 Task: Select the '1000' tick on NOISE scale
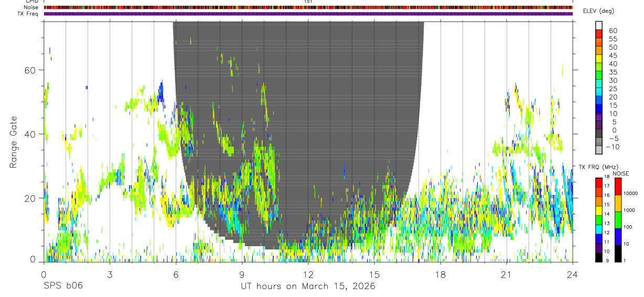(629, 210)
